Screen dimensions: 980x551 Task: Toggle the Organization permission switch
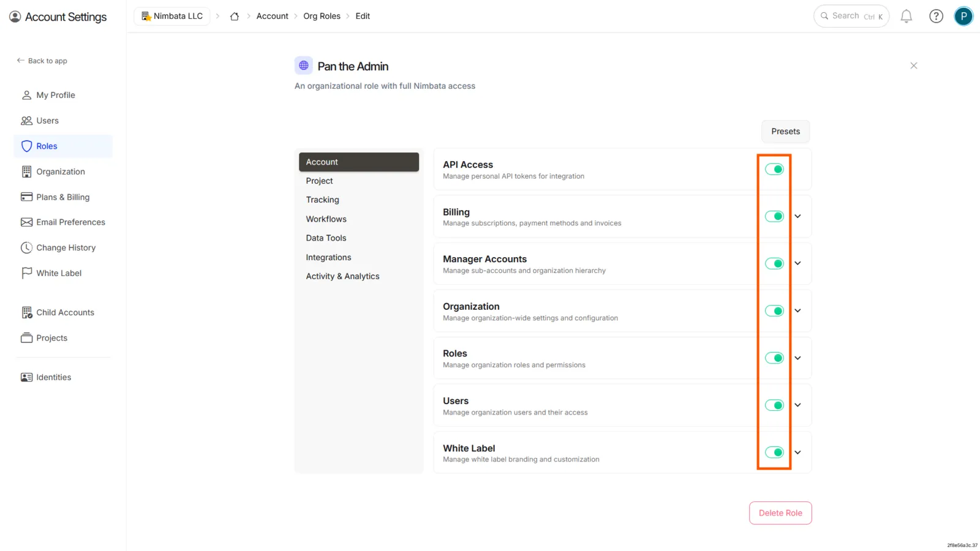[774, 311]
